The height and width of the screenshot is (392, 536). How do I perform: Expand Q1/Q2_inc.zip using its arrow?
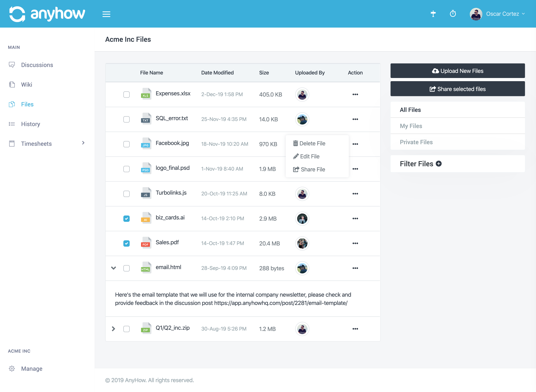114,329
